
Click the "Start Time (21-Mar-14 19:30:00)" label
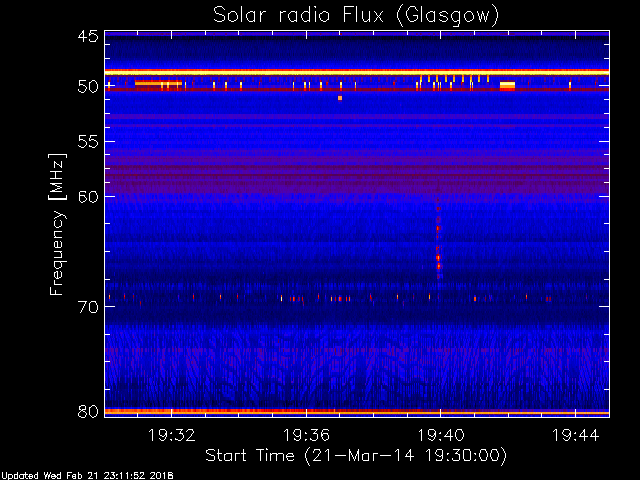pos(356,455)
